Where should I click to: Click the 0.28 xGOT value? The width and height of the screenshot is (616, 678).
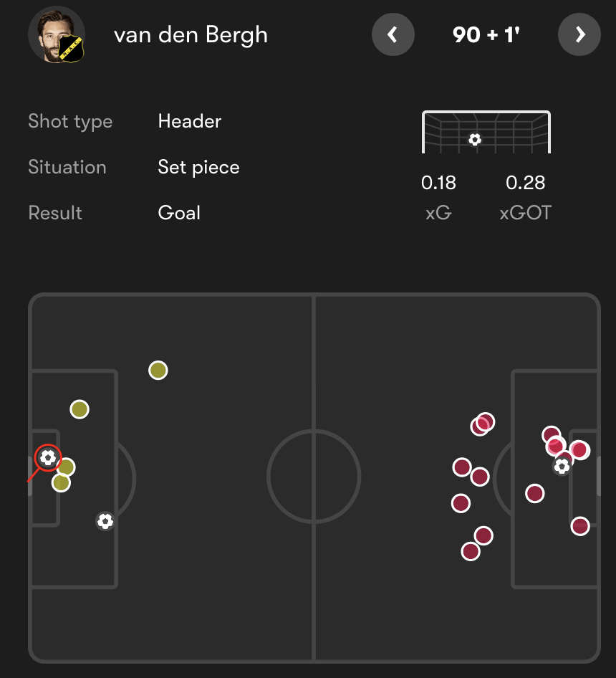[525, 183]
